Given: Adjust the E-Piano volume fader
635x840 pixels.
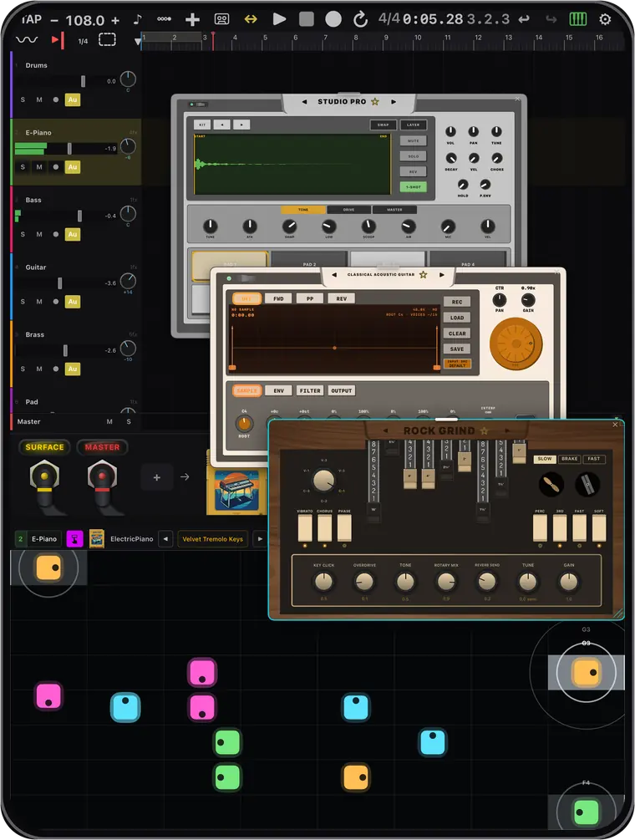Looking at the screenshot, I should point(69,149).
